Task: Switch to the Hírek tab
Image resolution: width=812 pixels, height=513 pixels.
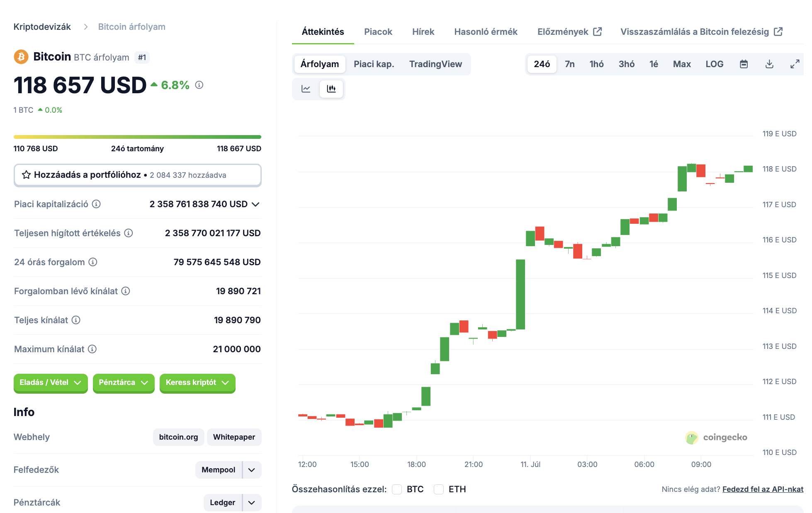Action: coord(423,32)
